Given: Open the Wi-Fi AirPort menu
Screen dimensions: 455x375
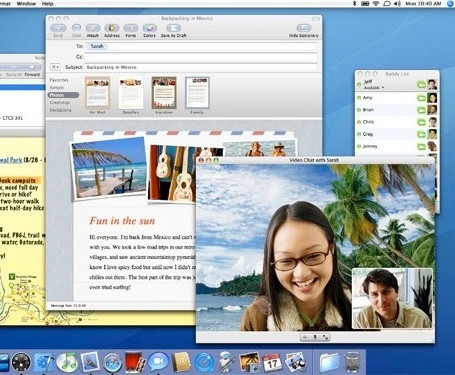Looking at the screenshot, I should click(376, 4).
